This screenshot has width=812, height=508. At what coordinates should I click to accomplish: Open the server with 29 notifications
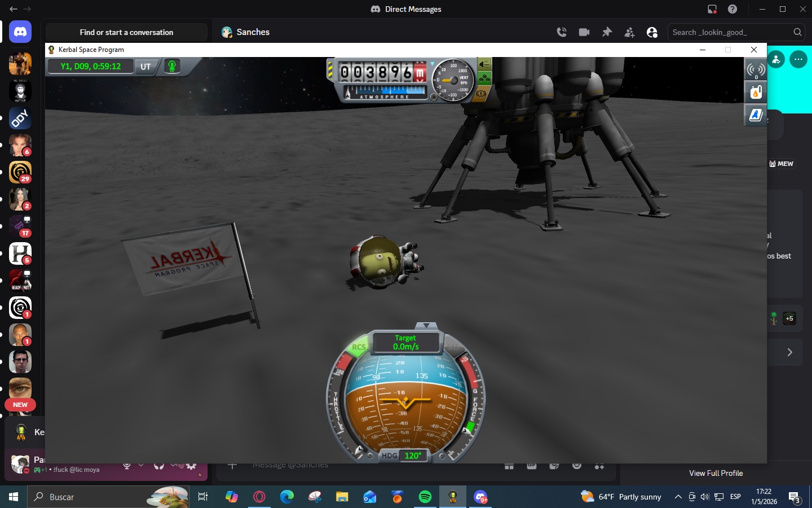pos(20,172)
